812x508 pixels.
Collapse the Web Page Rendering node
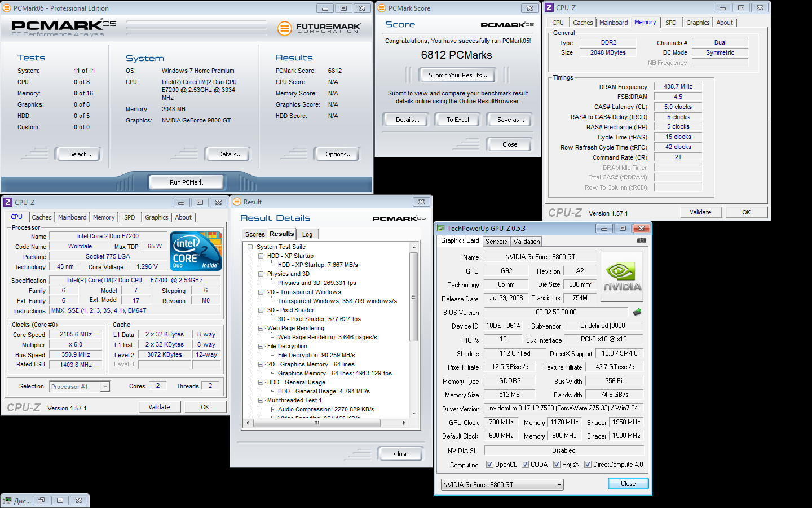click(x=261, y=328)
